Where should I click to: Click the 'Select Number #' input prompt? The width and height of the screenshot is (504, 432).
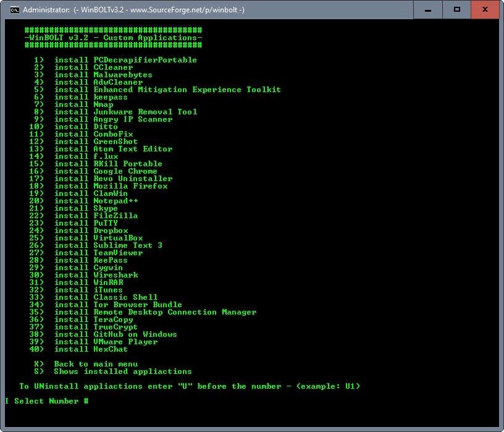(51, 401)
